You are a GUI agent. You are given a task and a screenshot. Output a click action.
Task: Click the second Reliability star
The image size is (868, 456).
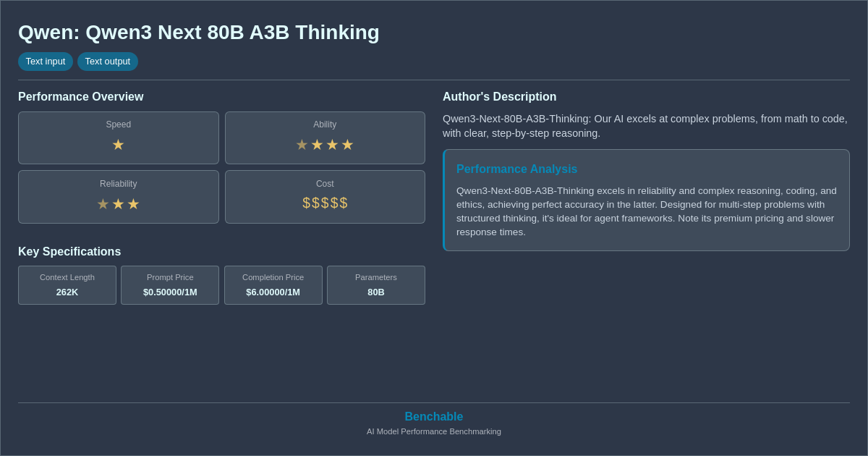point(118,204)
